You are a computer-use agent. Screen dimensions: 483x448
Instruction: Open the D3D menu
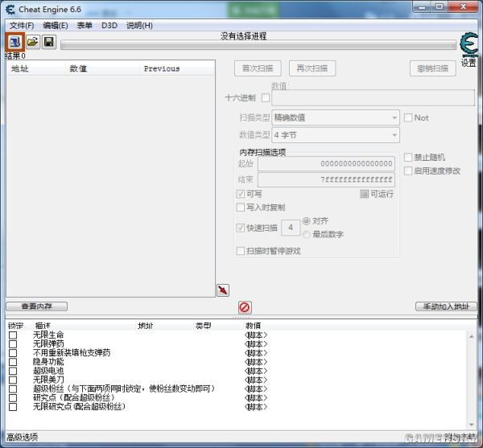tap(109, 26)
